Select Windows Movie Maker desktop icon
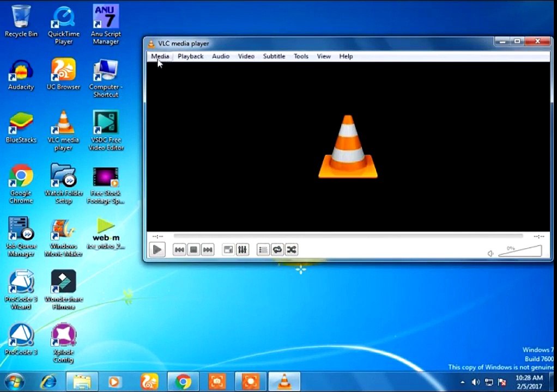 click(64, 237)
